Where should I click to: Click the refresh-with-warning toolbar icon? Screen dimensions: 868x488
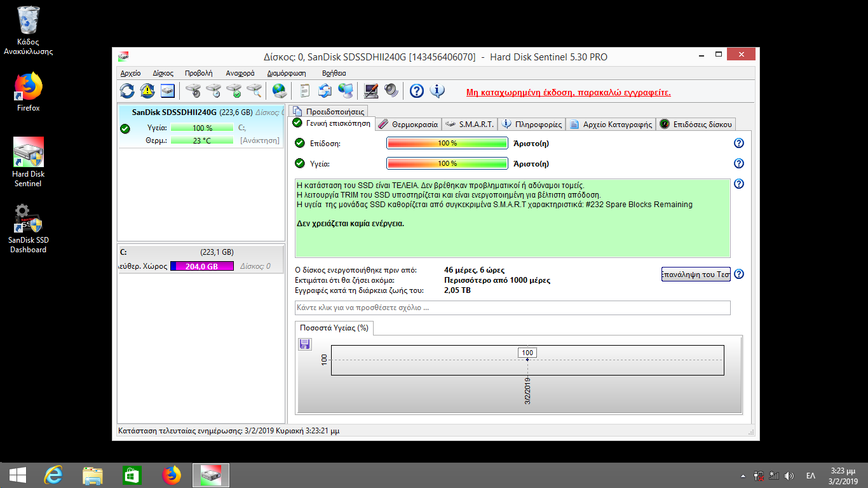click(x=147, y=91)
